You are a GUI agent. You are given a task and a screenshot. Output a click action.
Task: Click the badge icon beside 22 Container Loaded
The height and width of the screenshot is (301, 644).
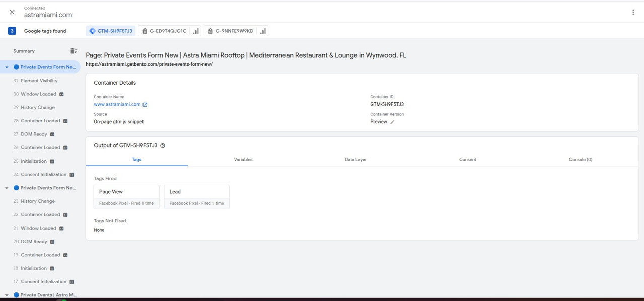[x=65, y=215]
